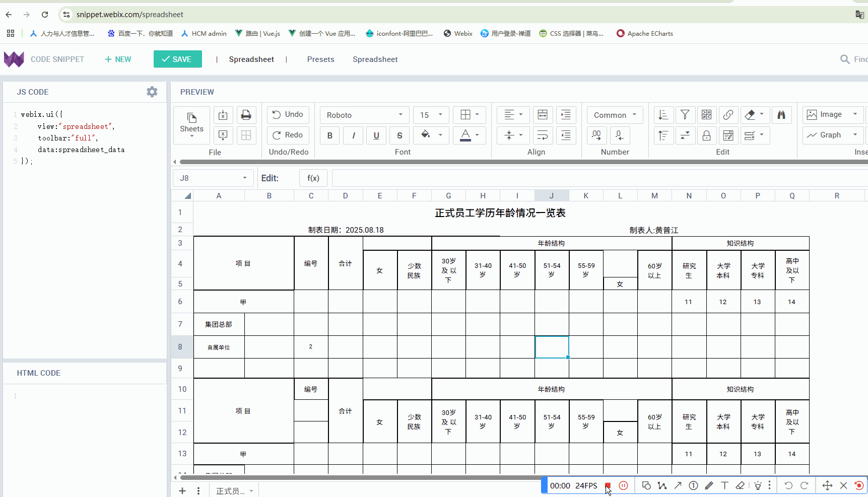Open the Common number format dropdown

[x=615, y=115]
